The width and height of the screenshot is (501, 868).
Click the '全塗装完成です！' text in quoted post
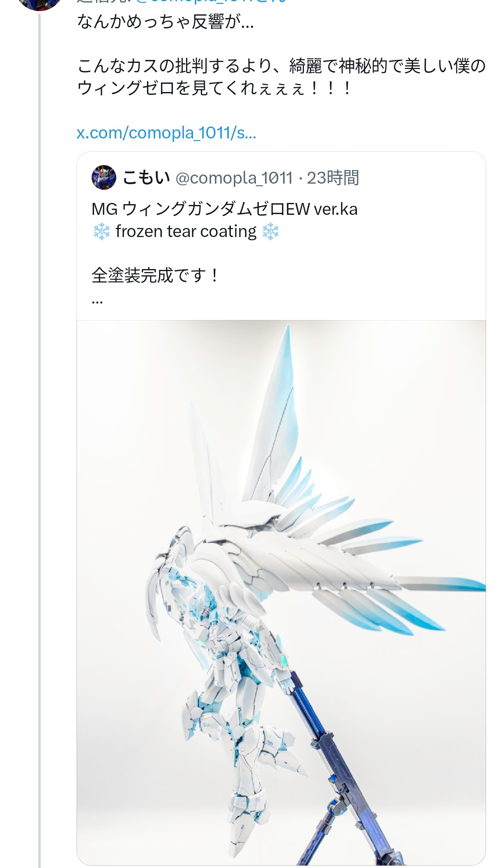click(156, 275)
